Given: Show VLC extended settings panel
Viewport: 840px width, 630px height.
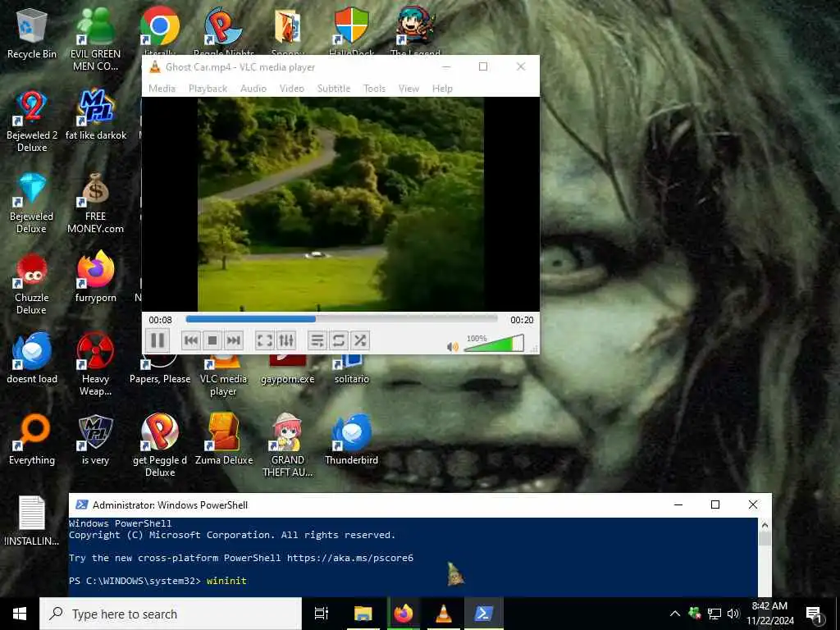Looking at the screenshot, I should (286, 340).
